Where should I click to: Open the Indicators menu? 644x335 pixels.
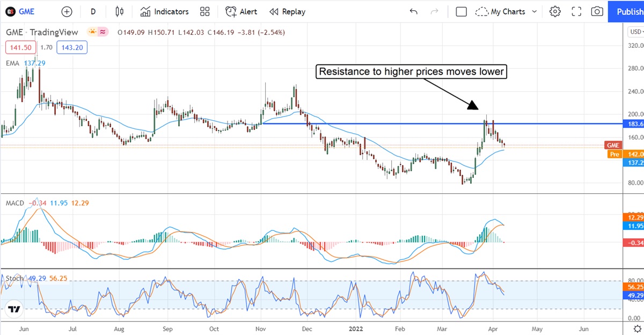click(164, 11)
